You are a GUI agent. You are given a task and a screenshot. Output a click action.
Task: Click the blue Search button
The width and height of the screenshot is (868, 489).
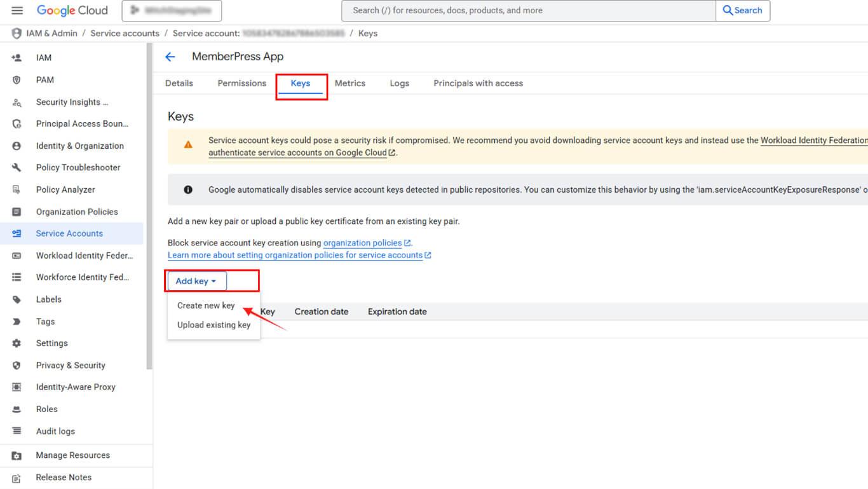[x=742, y=11]
